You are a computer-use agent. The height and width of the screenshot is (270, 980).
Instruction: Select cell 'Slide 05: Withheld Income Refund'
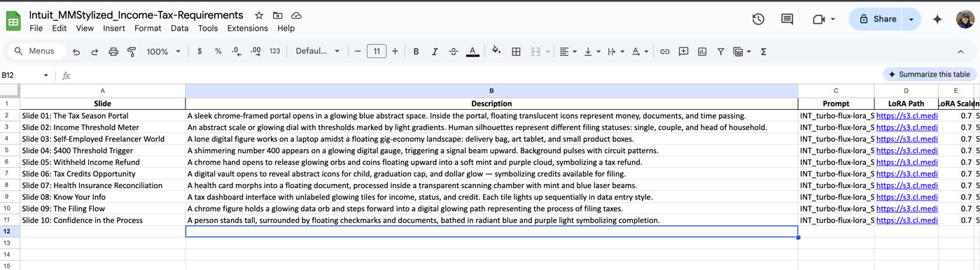[x=103, y=162]
